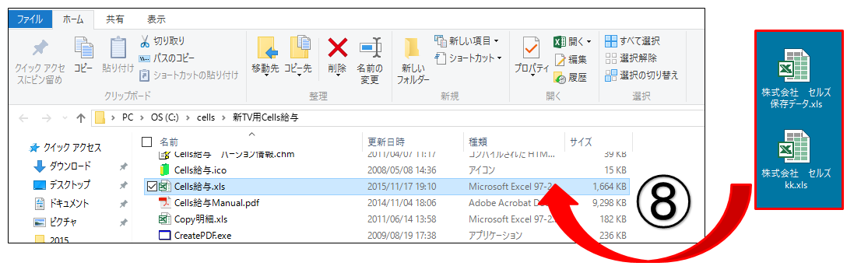Sort by Date modified (更新日時) column
Screen dimensions: 868x280
point(386,142)
